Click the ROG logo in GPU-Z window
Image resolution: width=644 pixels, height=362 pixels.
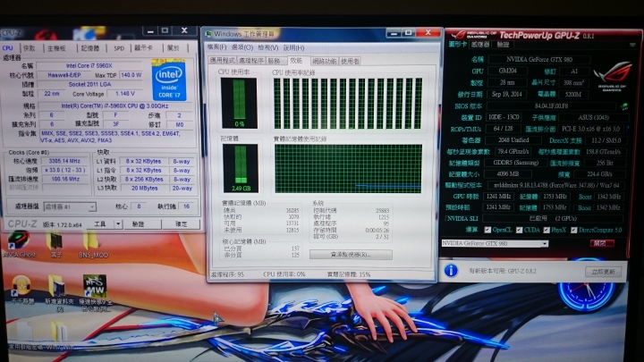[x=612, y=76]
